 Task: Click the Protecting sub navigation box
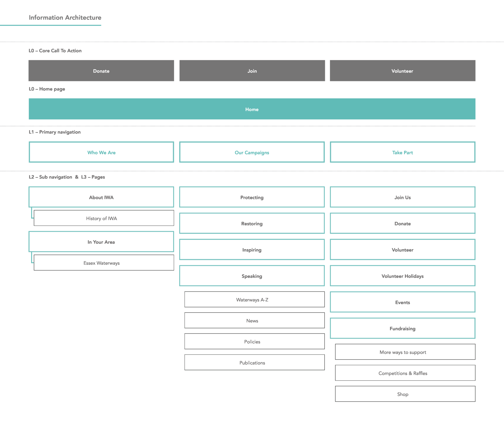point(252,197)
